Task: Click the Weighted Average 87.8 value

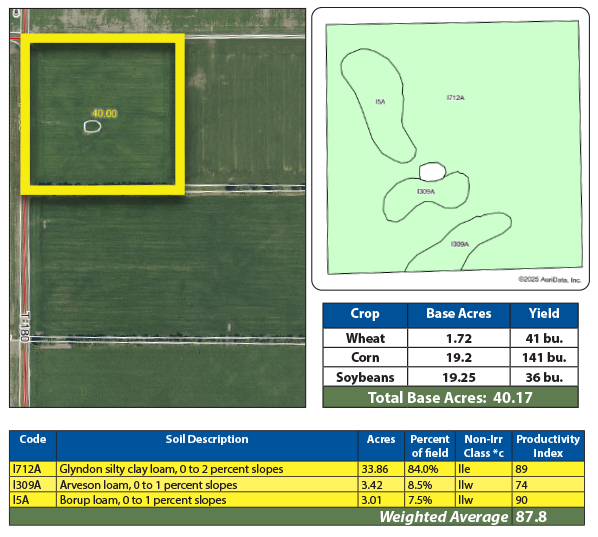Action: coord(531,517)
